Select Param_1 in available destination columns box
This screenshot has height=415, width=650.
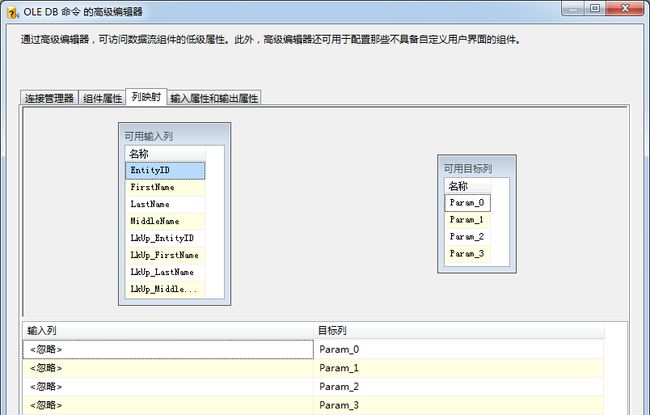(468, 220)
